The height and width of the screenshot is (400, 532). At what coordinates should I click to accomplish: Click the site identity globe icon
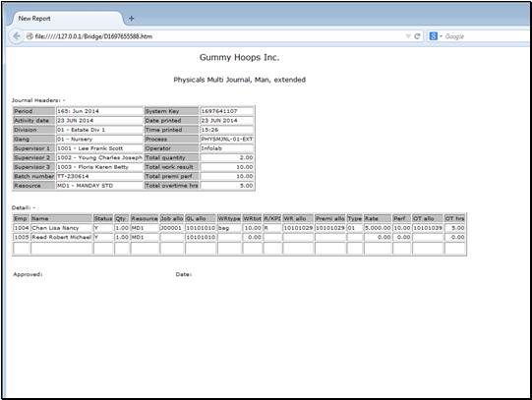click(30, 36)
